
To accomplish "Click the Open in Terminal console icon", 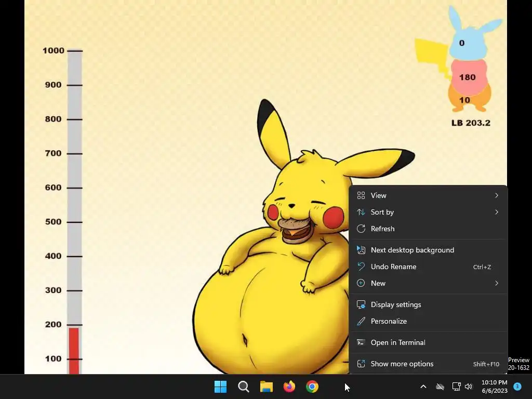I will tap(361, 343).
